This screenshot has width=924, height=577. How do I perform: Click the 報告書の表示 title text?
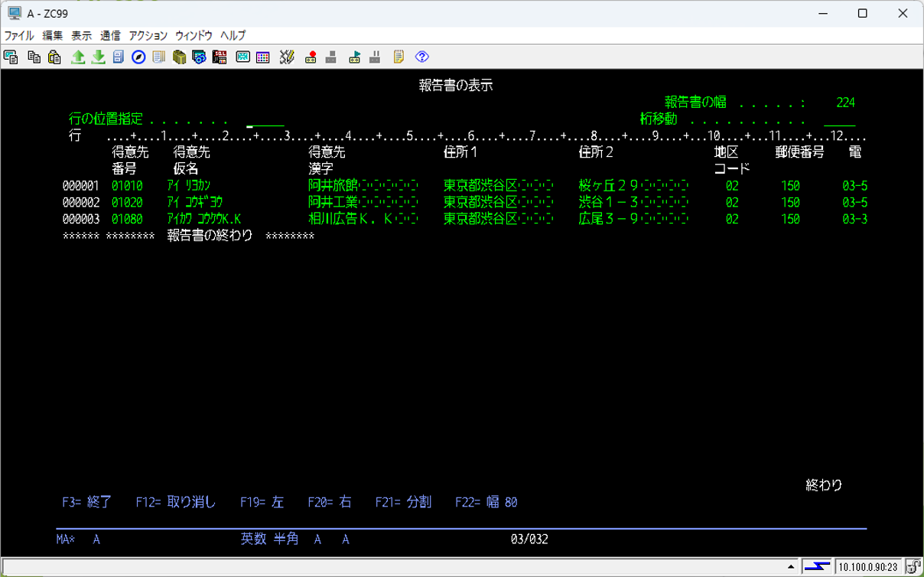tap(456, 86)
